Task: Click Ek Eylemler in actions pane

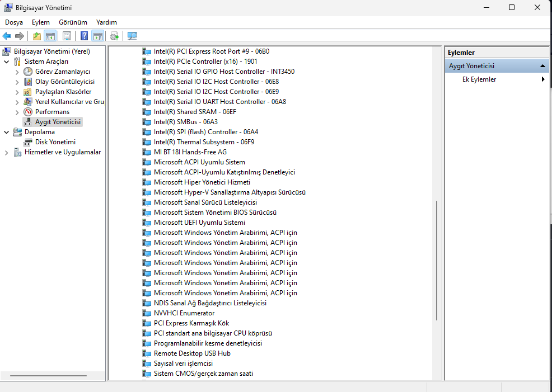Action: (x=479, y=79)
